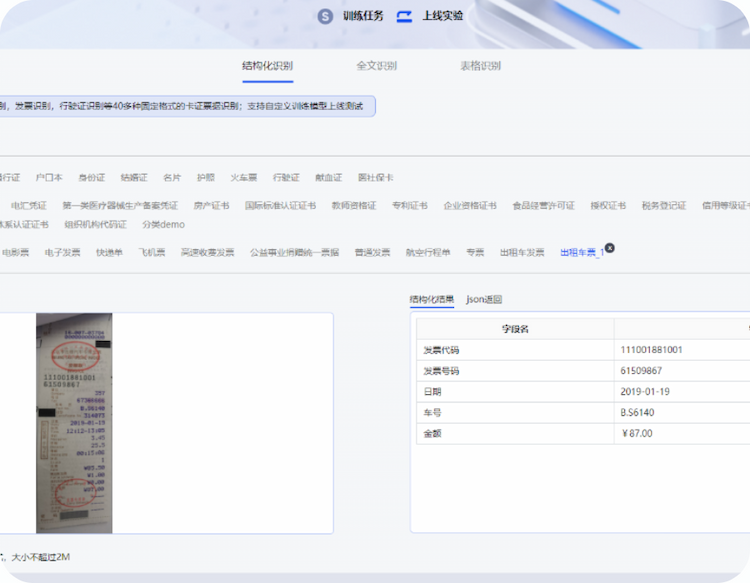Select the 护照 document type

pyautogui.click(x=205, y=178)
